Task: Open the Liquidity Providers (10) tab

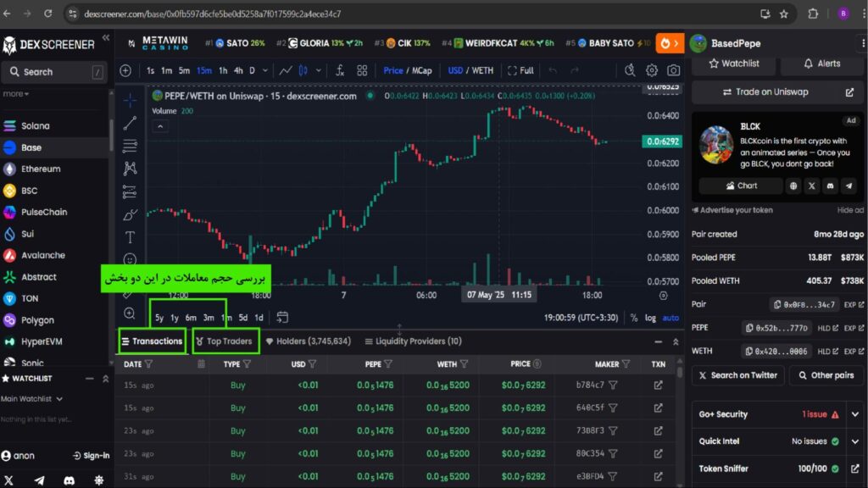Action: pos(413,341)
